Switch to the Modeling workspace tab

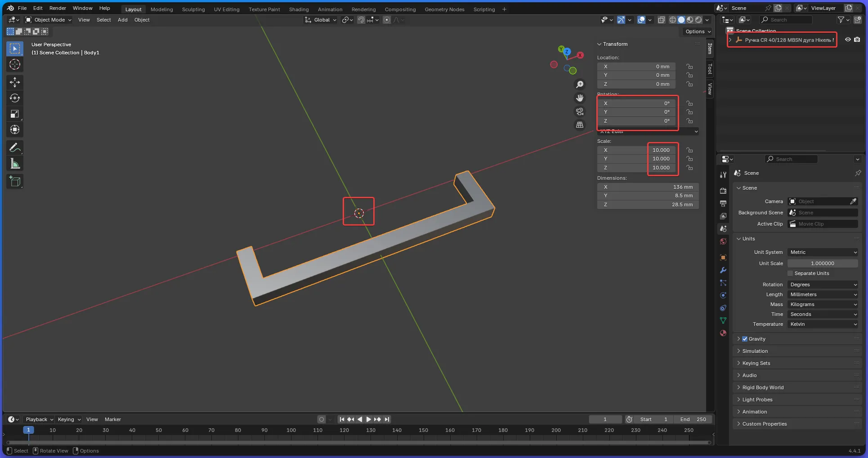(x=161, y=9)
